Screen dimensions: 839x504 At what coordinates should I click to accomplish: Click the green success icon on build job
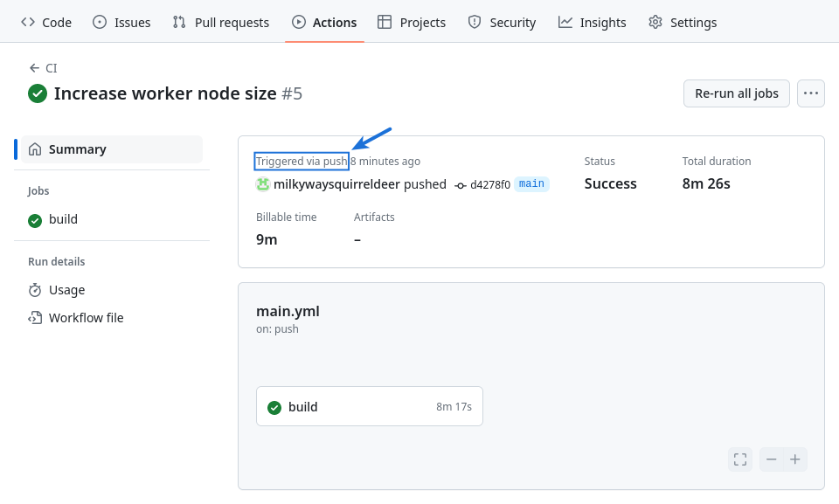(x=274, y=407)
